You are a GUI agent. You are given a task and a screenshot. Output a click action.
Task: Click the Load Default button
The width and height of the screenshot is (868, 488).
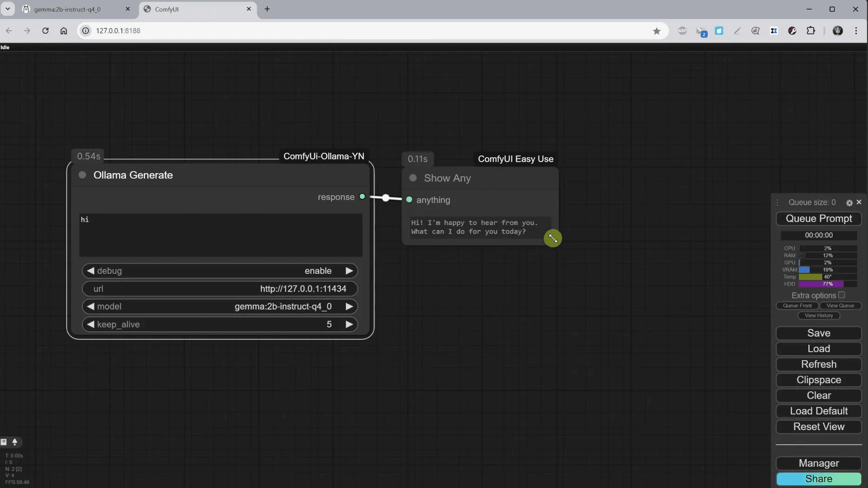click(x=818, y=411)
